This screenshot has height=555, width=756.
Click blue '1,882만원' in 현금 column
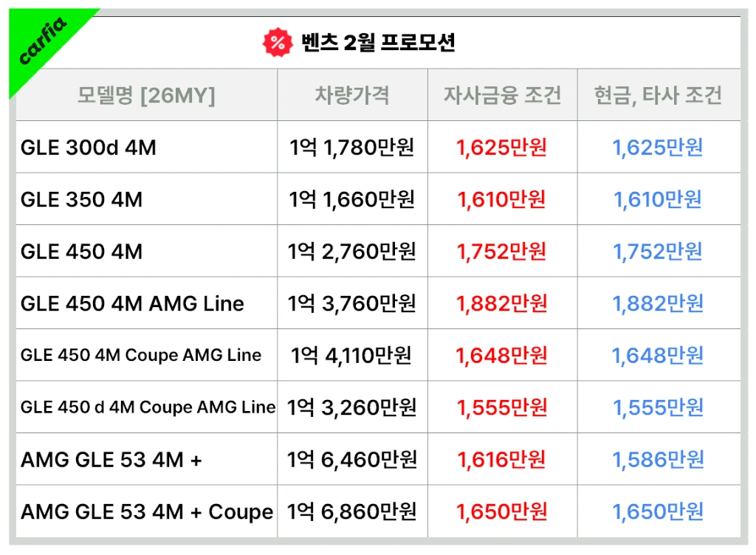(658, 303)
